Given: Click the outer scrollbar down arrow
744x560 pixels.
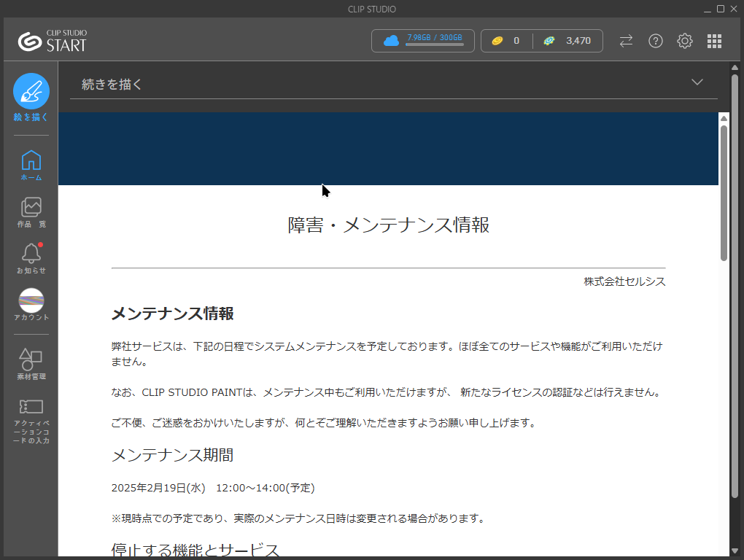Looking at the screenshot, I should pos(735,551).
